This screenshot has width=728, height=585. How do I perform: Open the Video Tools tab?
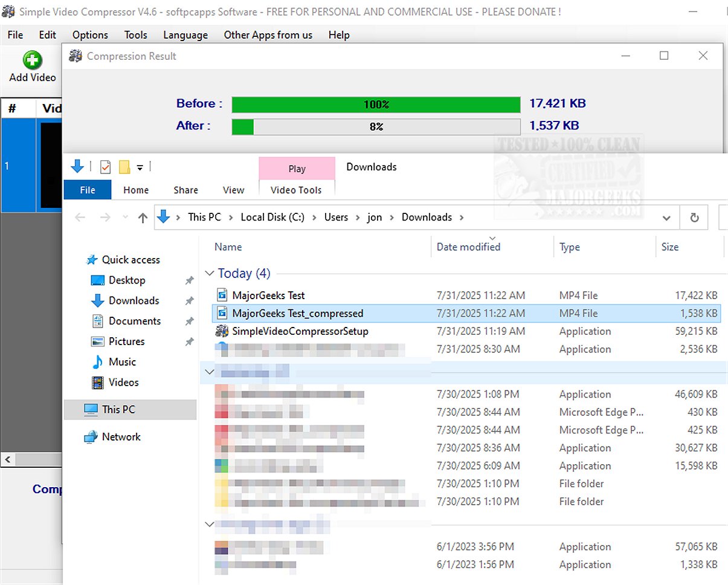click(x=296, y=190)
